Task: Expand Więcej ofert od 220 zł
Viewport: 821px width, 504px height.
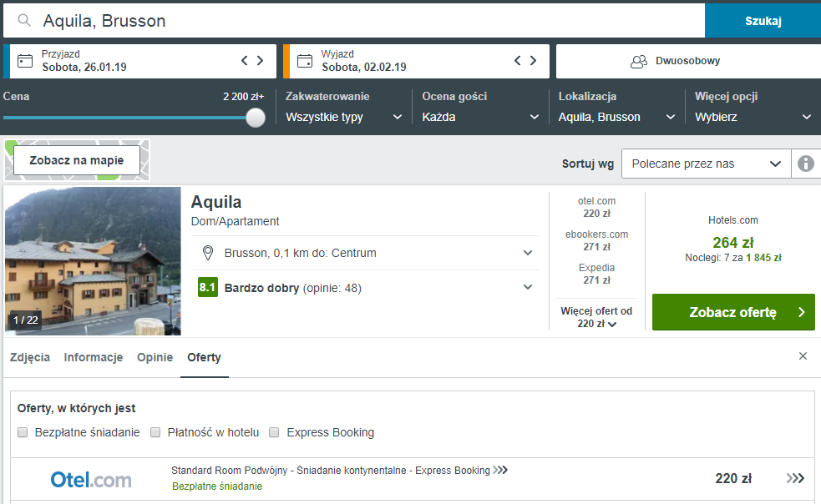Action: (x=596, y=318)
